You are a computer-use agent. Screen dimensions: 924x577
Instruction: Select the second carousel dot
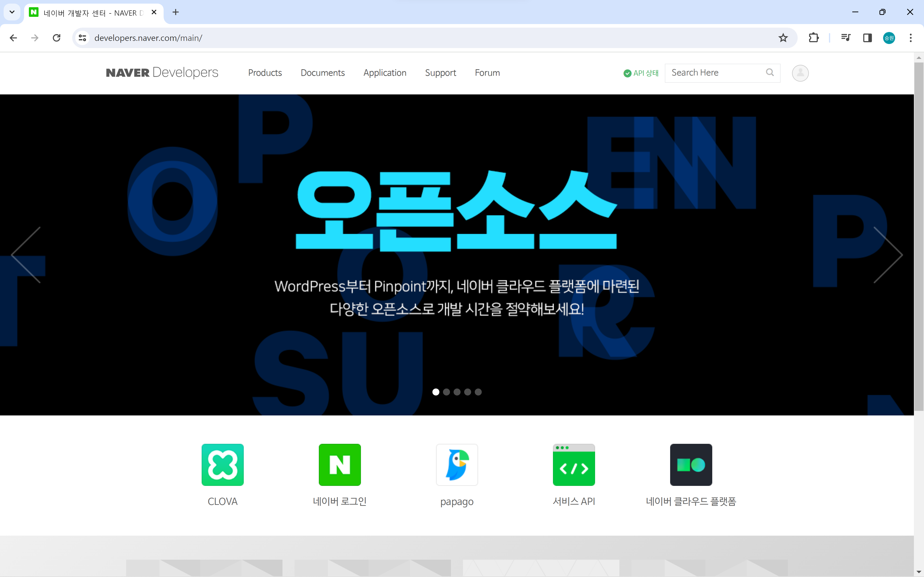(446, 392)
